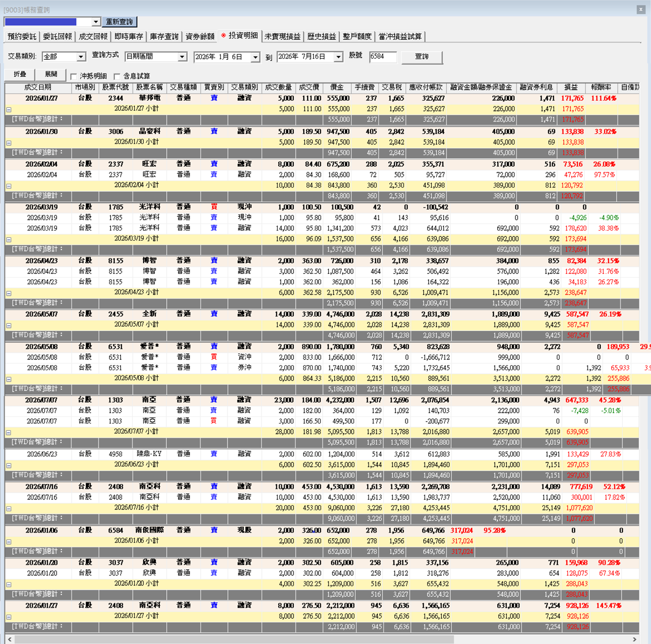Click the 展開 button
The height and width of the screenshot is (644, 651).
pyautogui.click(x=51, y=74)
